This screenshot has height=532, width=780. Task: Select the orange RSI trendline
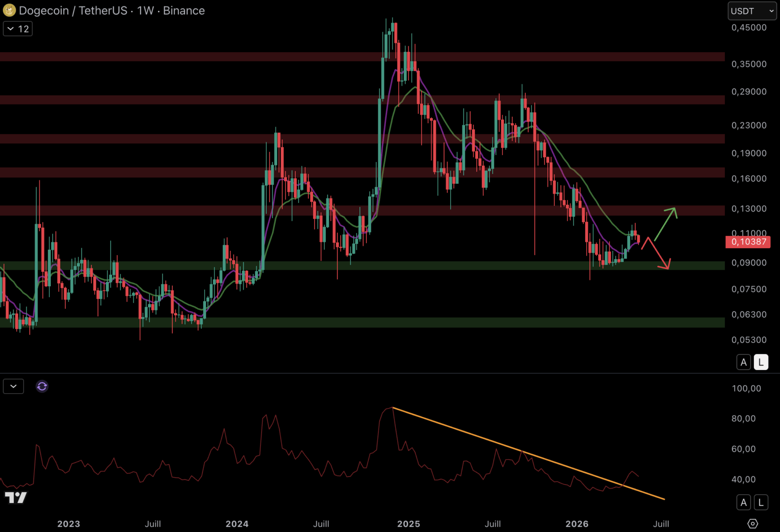click(x=529, y=454)
